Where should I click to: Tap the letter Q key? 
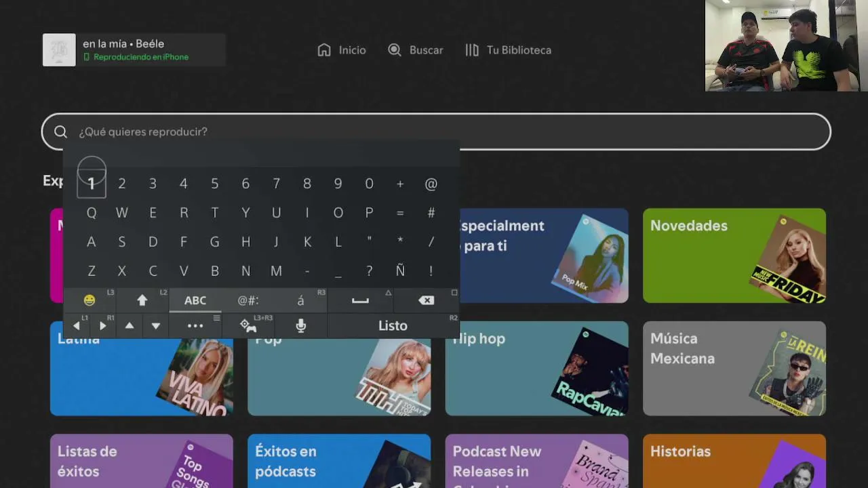tap(91, 213)
